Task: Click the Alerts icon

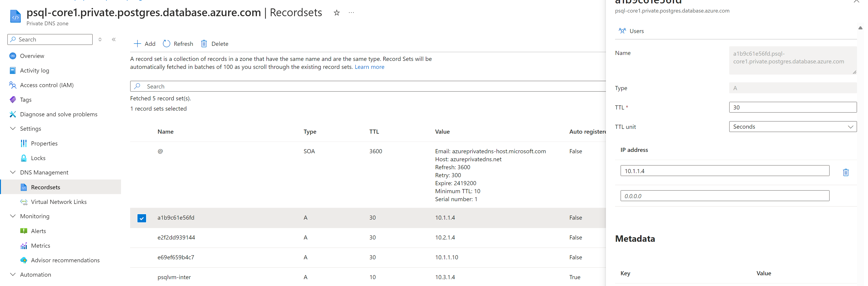Action: coord(24,231)
